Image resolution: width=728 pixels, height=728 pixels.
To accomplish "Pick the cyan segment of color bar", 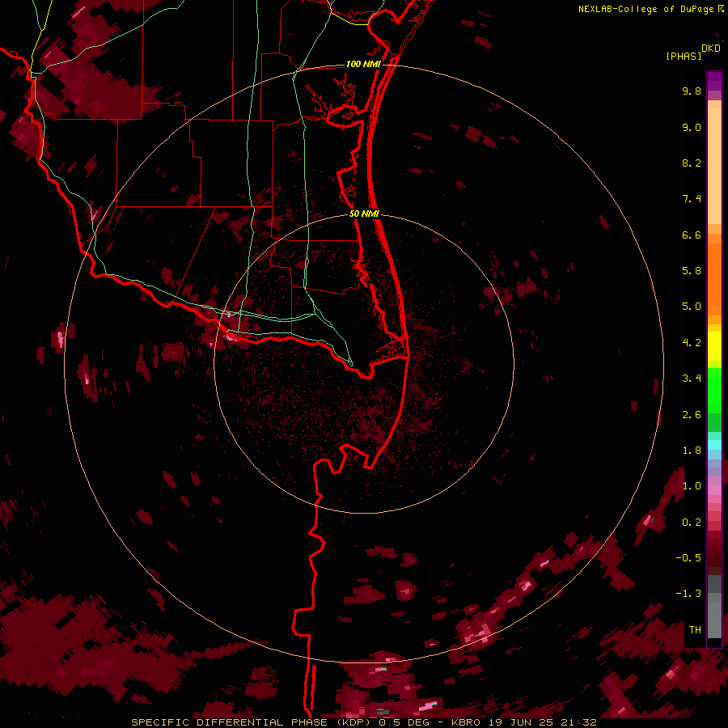I will (714, 445).
